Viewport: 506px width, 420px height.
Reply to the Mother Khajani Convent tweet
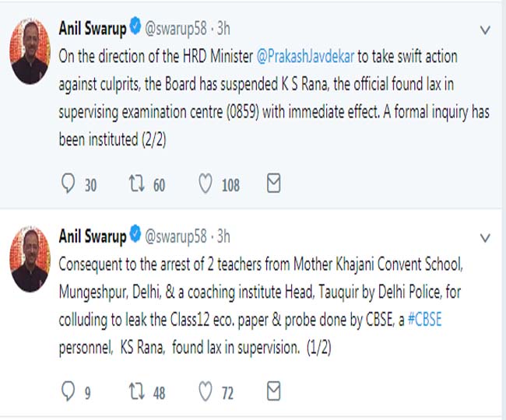click(x=67, y=392)
